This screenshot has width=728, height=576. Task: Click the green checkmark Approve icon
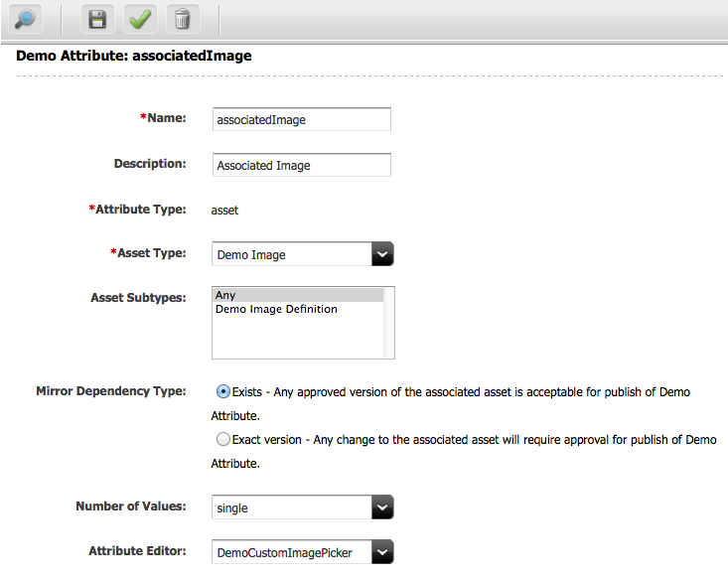point(140,19)
